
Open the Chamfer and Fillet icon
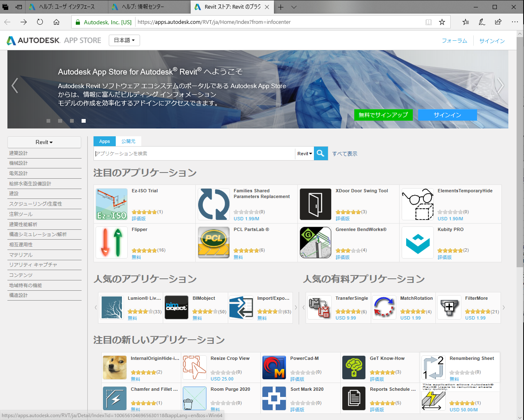(x=115, y=399)
